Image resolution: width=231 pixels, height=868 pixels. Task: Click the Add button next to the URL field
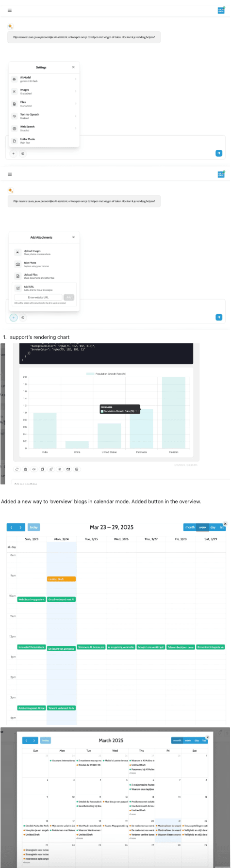tap(69, 297)
